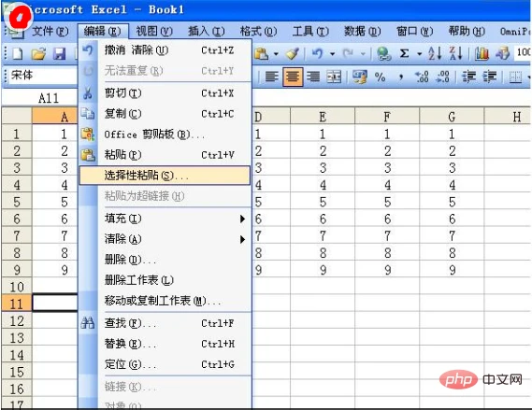This screenshot has height=410, width=532.
Task: Choose 查找(F) menu item
Action: coord(165,323)
